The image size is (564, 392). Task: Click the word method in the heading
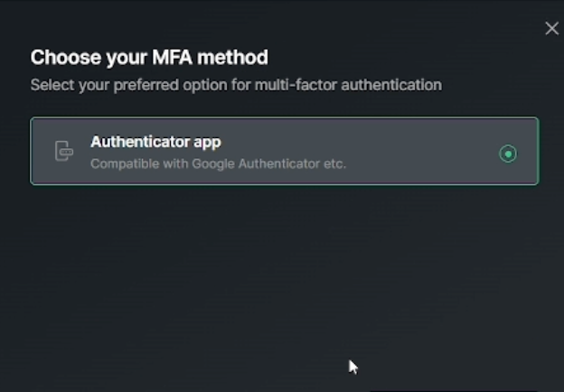(232, 57)
